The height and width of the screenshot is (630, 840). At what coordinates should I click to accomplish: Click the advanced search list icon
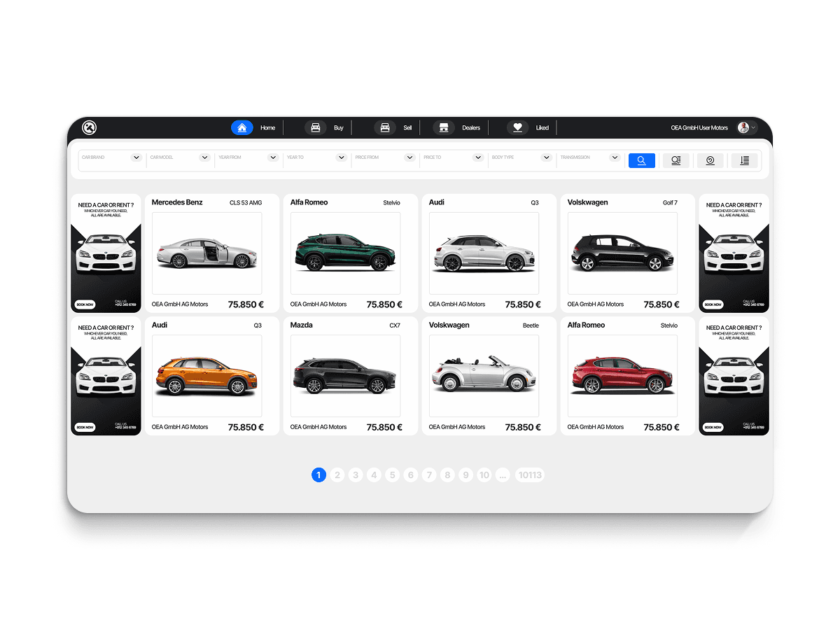click(676, 160)
